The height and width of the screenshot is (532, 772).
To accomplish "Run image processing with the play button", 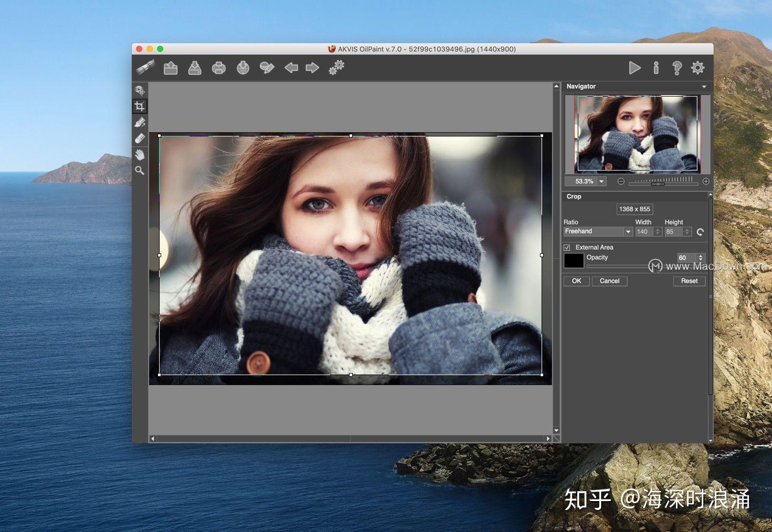I will tap(634, 68).
